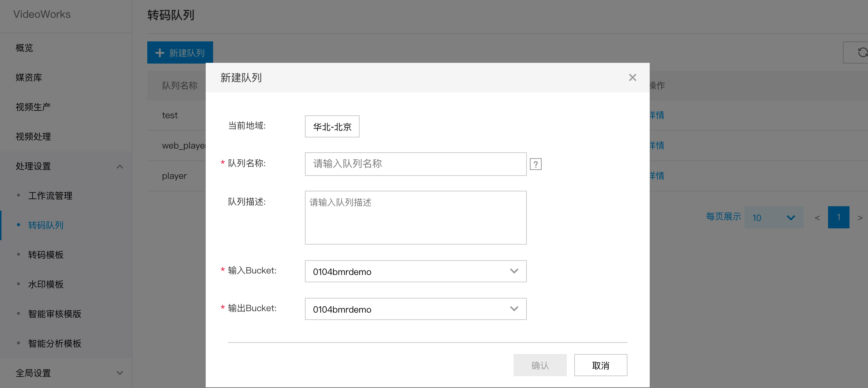
Task: Open 概览 in the sidebar
Action: [24, 48]
